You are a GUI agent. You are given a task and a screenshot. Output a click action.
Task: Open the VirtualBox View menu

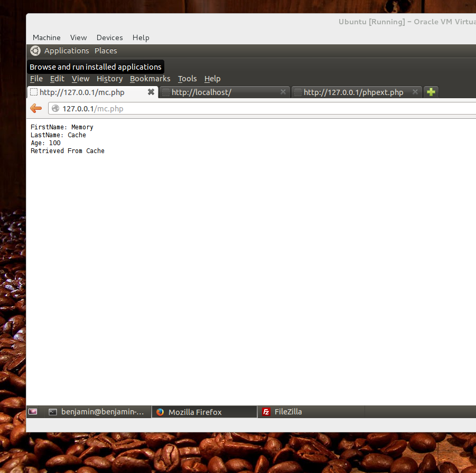pyautogui.click(x=78, y=37)
